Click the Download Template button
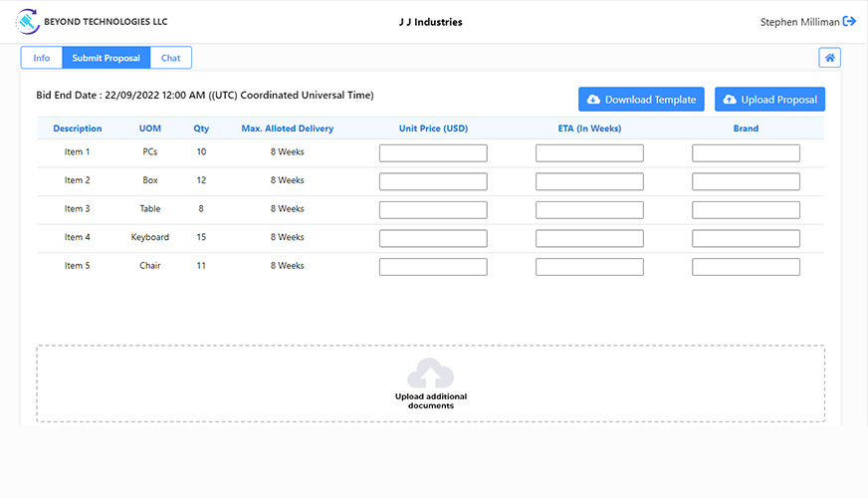This screenshot has width=868, height=498. click(641, 100)
